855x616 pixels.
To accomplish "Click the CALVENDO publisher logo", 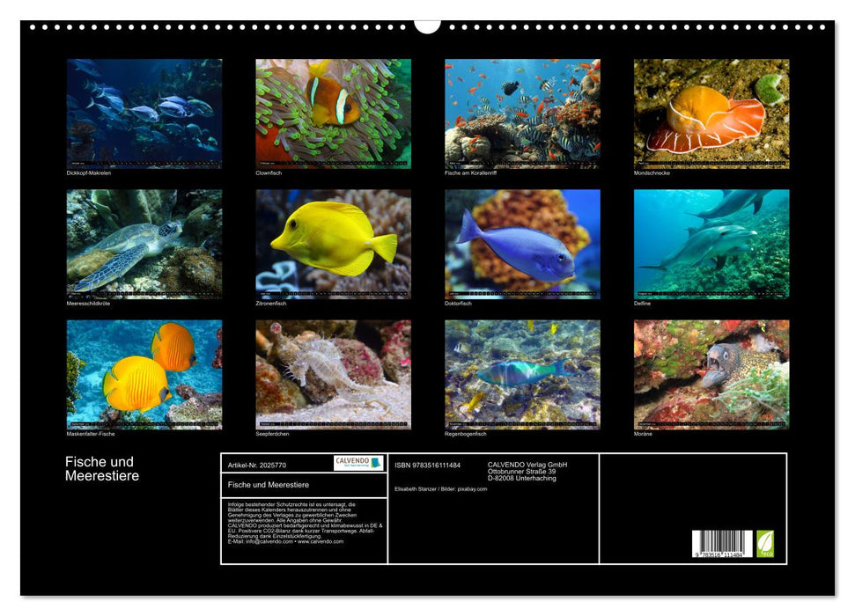I will click(x=351, y=462).
